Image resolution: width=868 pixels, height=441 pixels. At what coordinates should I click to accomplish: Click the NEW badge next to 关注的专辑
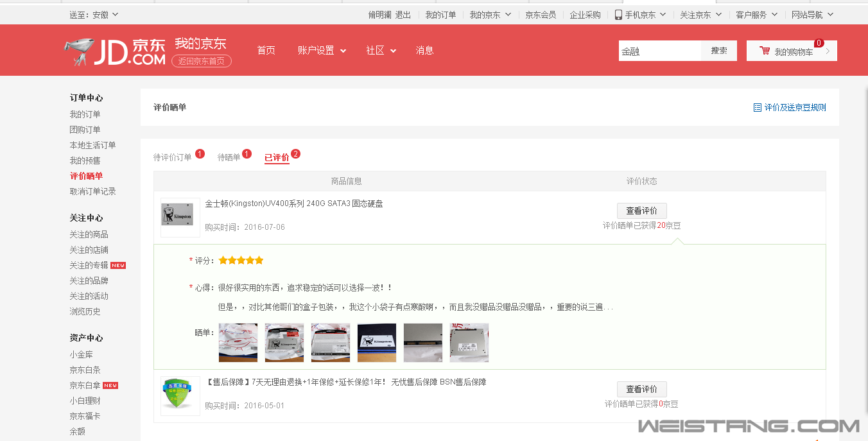[x=118, y=266]
